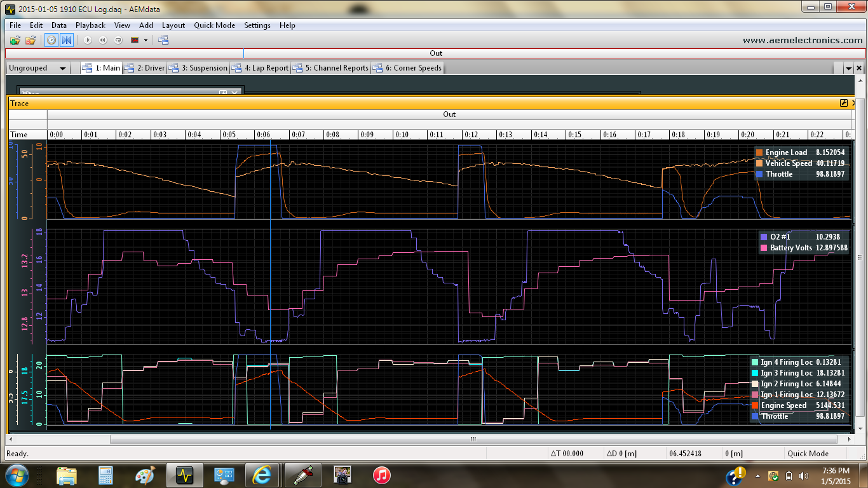Click the loop playback button
The height and width of the screenshot is (488, 868).
[x=118, y=40]
